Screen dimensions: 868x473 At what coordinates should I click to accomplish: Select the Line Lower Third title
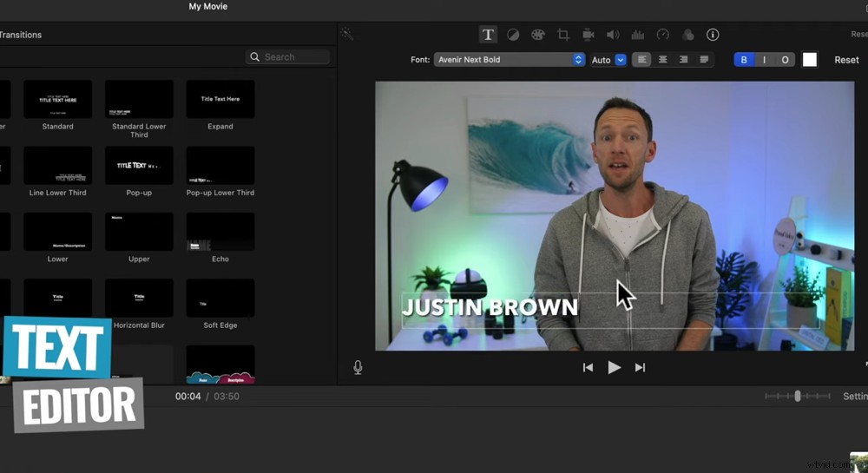coord(57,166)
